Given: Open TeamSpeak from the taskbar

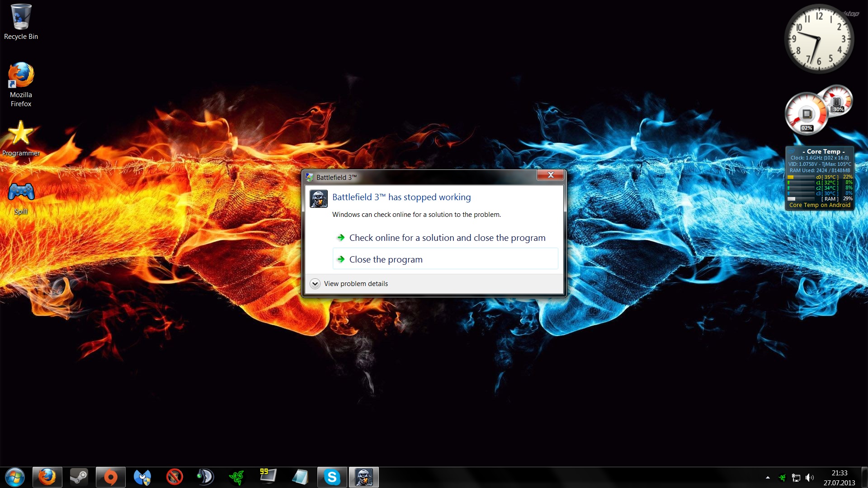Looking at the screenshot, I should [x=205, y=477].
